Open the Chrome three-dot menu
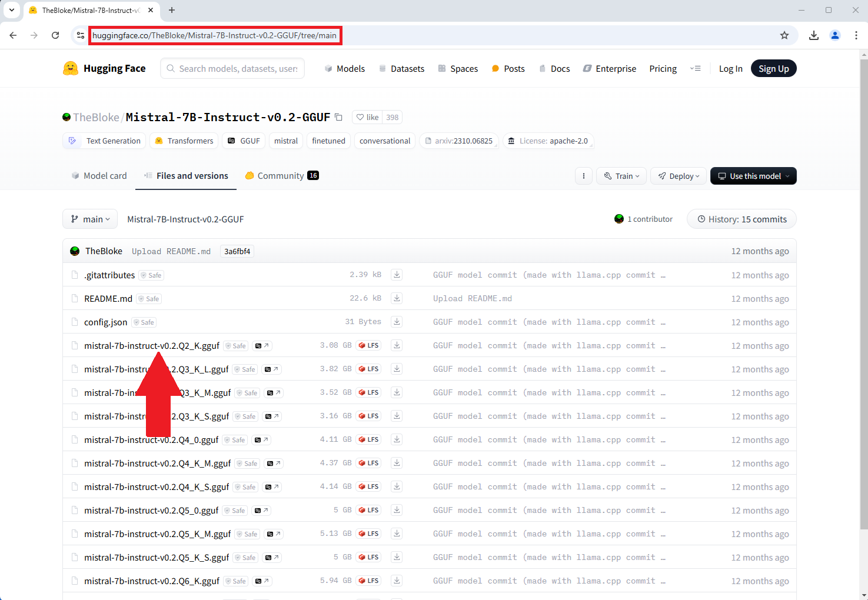 point(856,35)
